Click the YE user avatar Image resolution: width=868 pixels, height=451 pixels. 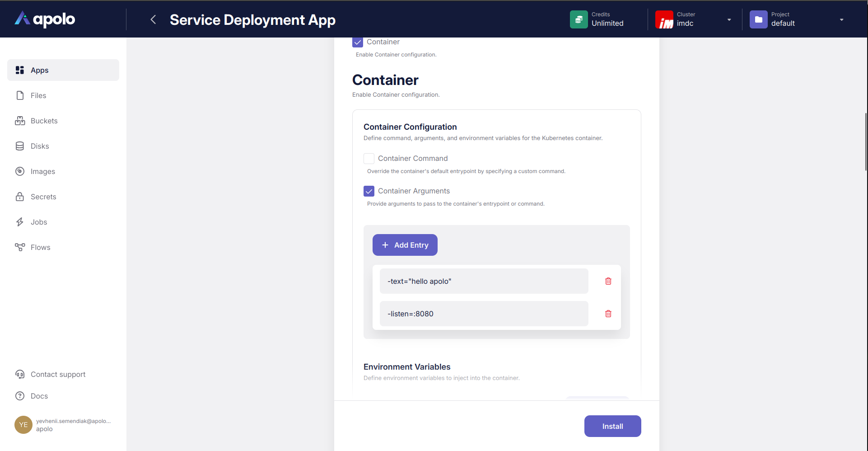pyautogui.click(x=23, y=425)
